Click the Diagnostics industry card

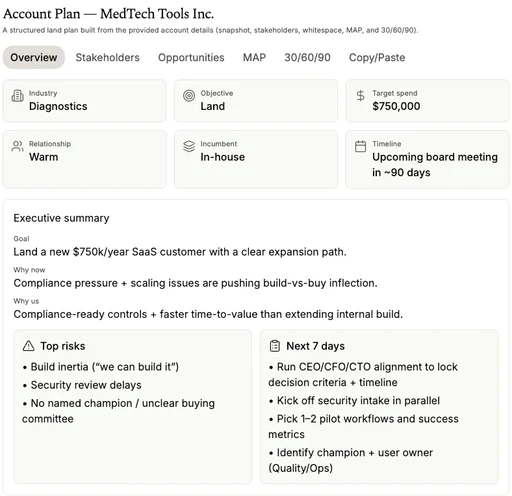coord(84,101)
